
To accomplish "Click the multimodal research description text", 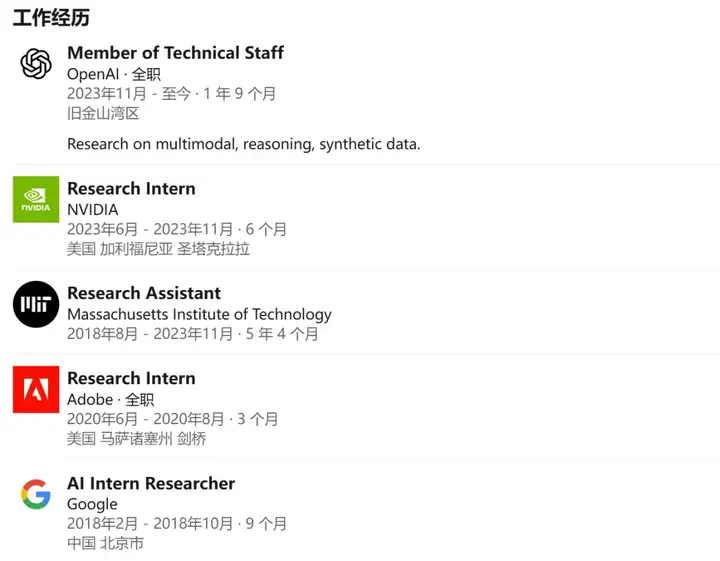I will pyautogui.click(x=243, y=144).
